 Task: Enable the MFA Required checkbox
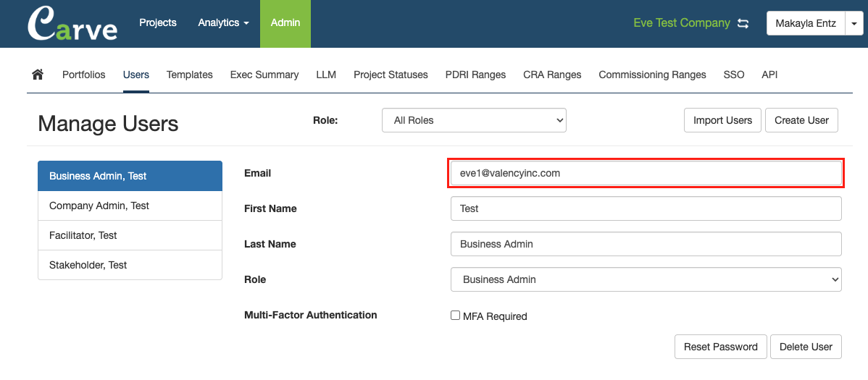pos(455,316)
